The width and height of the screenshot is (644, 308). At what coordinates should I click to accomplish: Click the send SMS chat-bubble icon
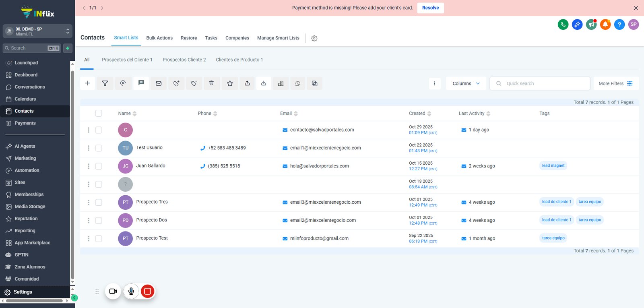coord(141,83)
